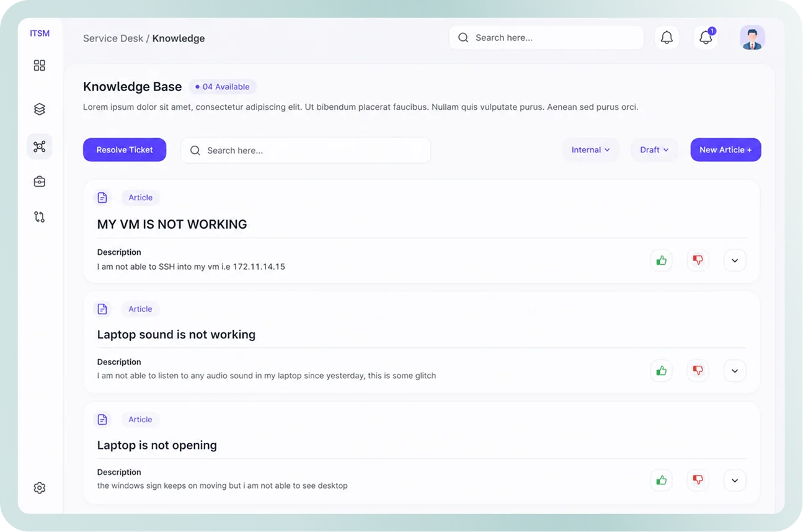Click document icon on MY VM article
This screenshot has width=803, height=532.
102,197
